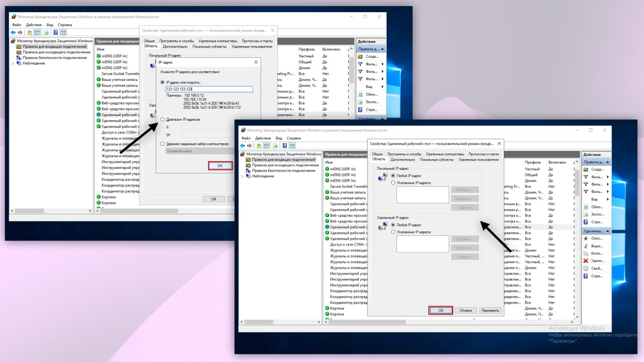Viewport: 644px width, 362px height.
Task: Select 'Заранее заданный набор компьютеров' radio option
Action: 163,144
